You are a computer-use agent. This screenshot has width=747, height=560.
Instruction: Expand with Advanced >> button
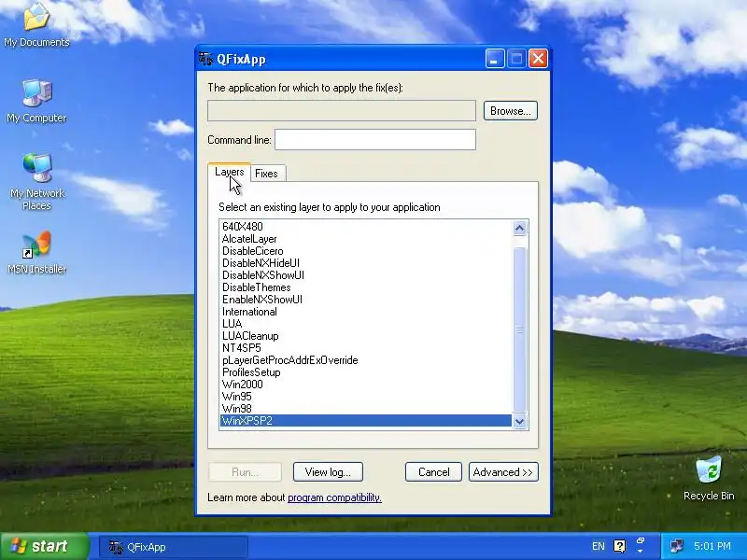click(503, 472)
